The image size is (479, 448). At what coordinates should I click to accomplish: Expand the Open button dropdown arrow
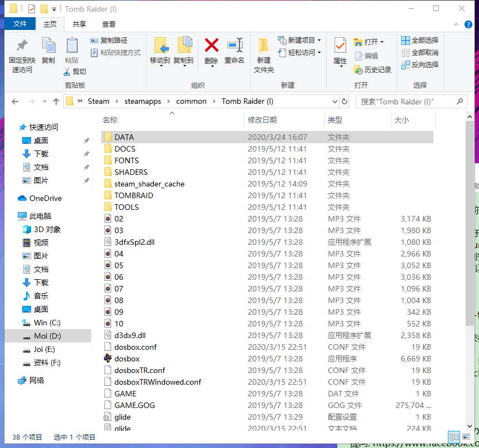[382, 42]
